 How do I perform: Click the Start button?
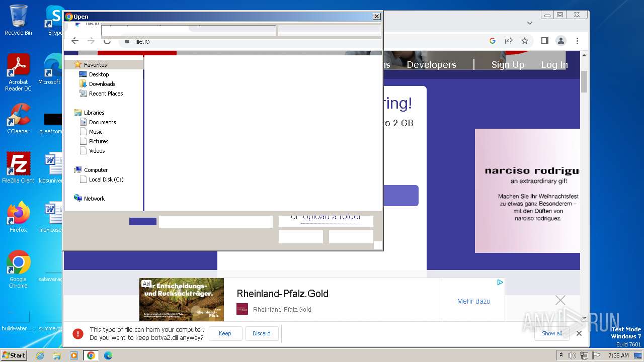click(x=14, y=355)
